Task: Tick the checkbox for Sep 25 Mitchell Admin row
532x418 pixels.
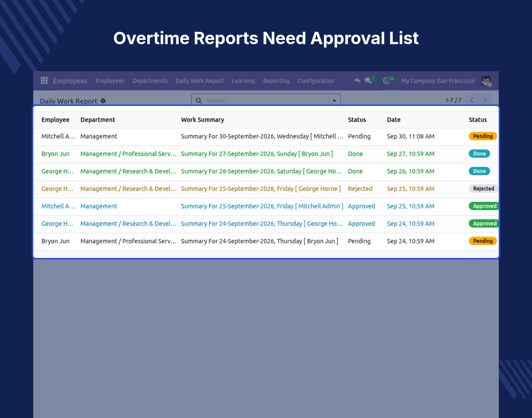Action: [x=34, y=206]
